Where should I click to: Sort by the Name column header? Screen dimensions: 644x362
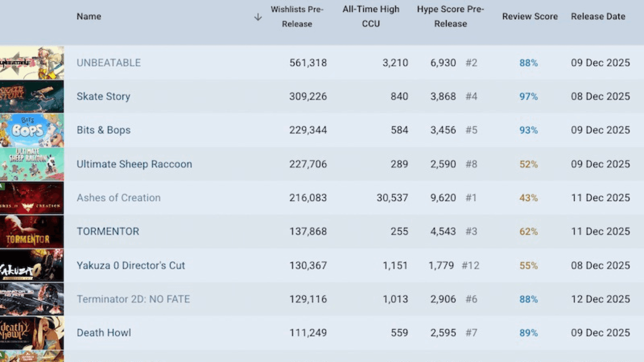89,16
